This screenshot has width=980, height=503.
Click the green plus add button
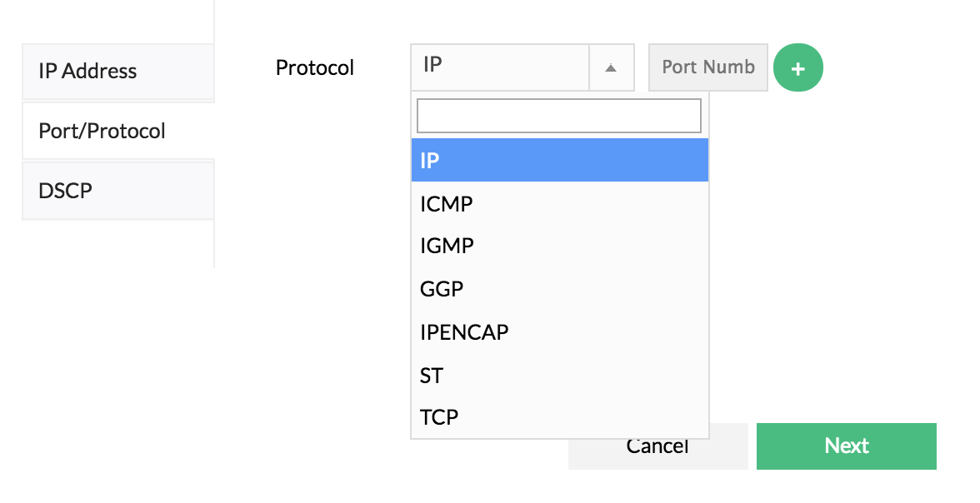point(797,68)
